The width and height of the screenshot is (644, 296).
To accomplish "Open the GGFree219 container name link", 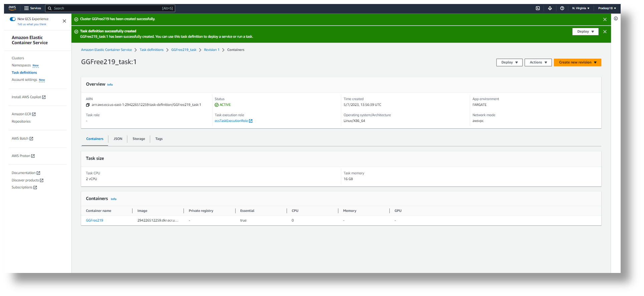I will click(94, 220).
